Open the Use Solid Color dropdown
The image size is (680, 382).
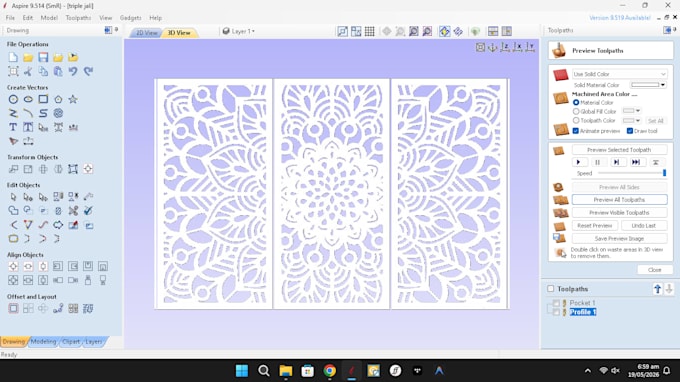(619, 74)
